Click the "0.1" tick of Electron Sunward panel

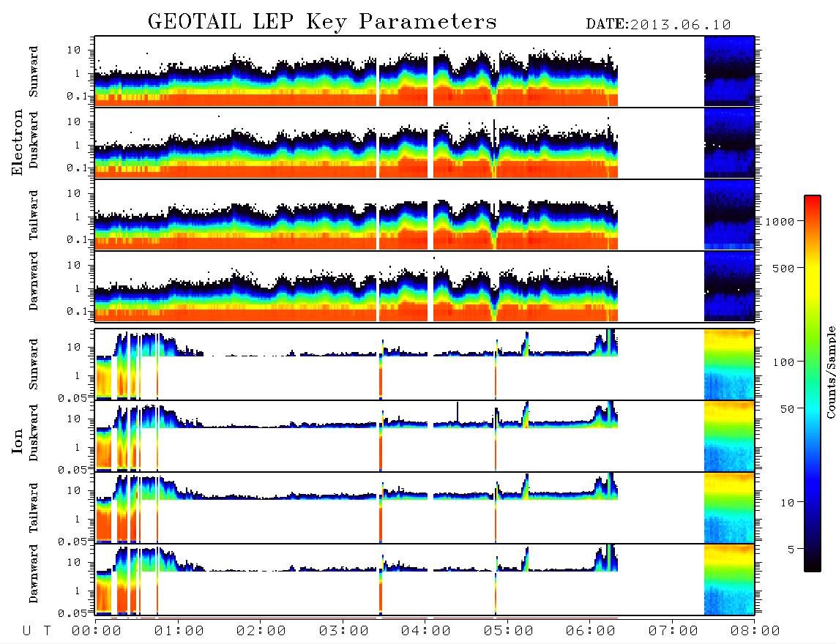point(77,96)
